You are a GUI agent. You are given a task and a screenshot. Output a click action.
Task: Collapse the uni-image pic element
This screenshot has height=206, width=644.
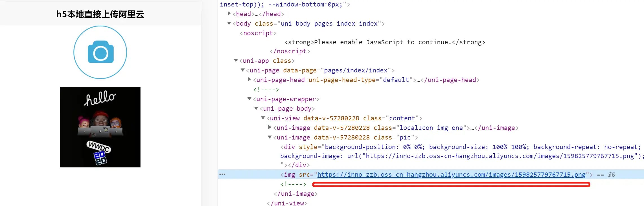pos(270,137)
